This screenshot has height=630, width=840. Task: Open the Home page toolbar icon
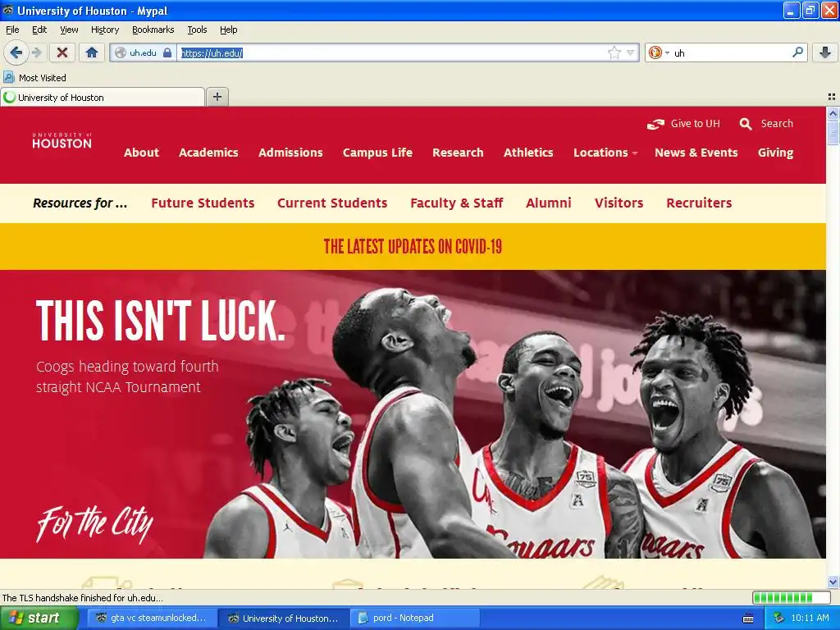tap(92, 52)
